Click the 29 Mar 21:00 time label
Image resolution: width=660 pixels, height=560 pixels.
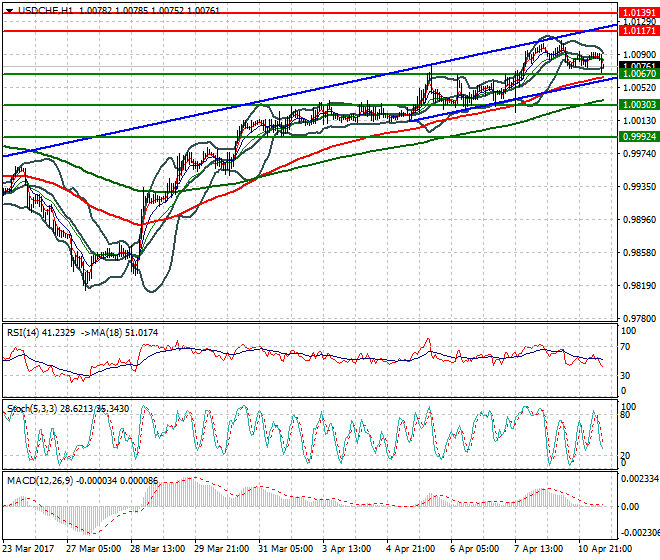point(221,549)
